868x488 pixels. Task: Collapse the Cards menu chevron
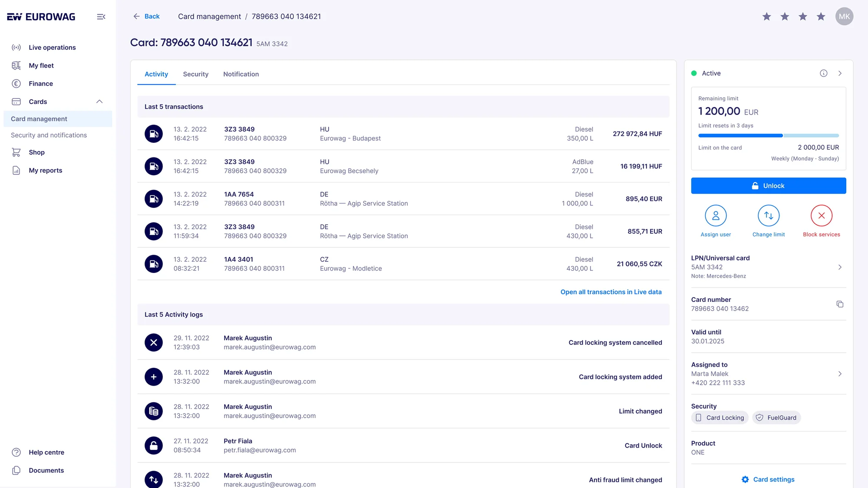99,102
